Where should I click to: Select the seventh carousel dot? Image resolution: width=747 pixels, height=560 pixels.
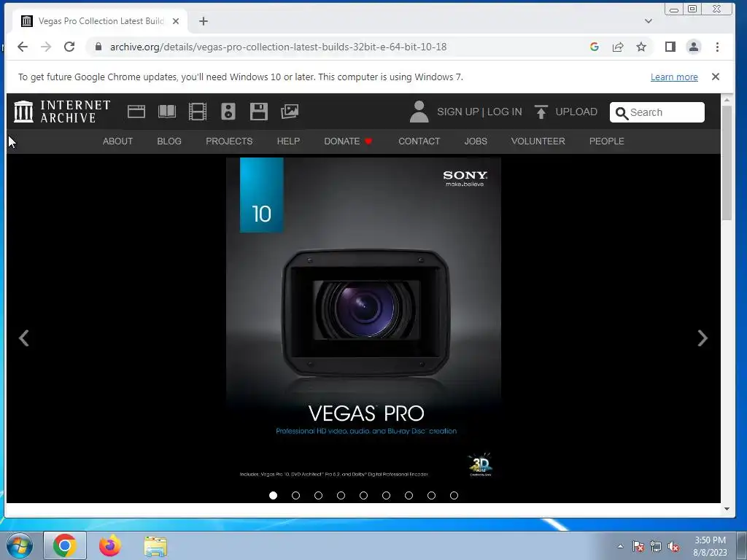(409, 495)
